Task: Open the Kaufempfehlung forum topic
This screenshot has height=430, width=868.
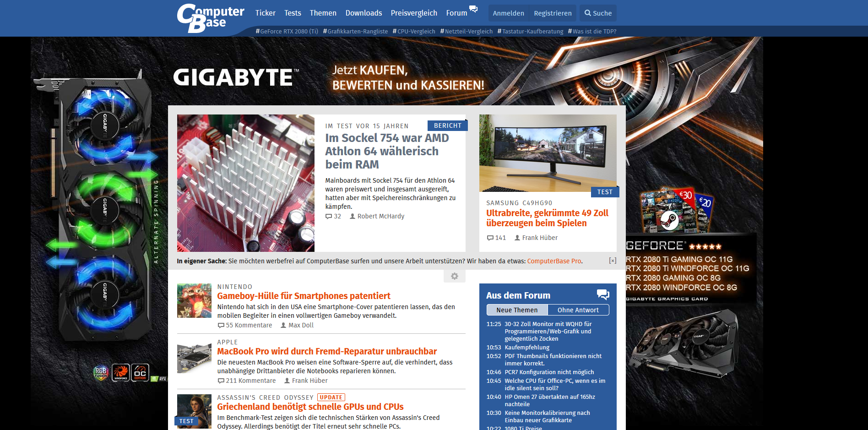Action: [526, 347]
